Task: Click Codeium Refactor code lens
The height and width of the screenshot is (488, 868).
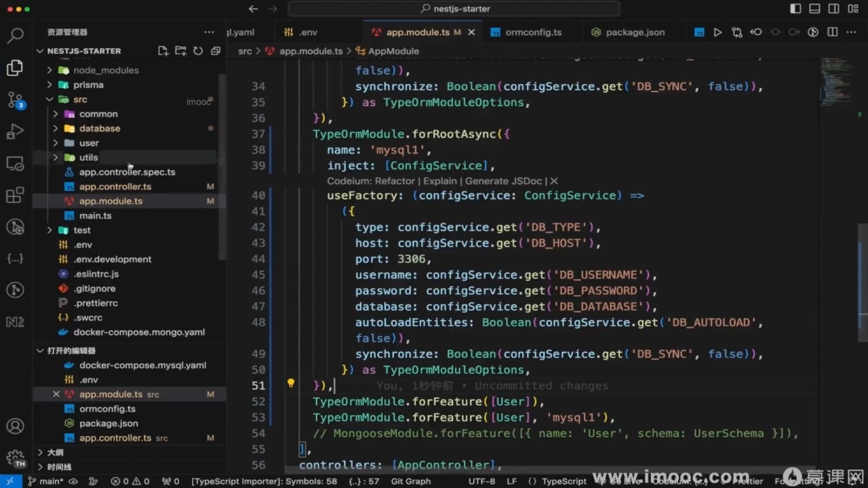Action: pos(395,181)
